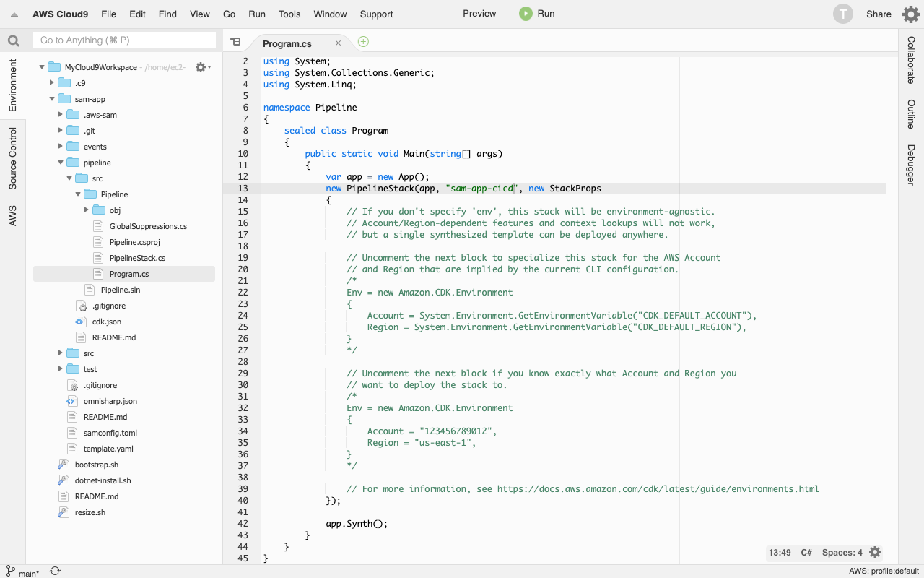Toggle the Environment side tab
The image size is (924, 578).
[13, 85]
